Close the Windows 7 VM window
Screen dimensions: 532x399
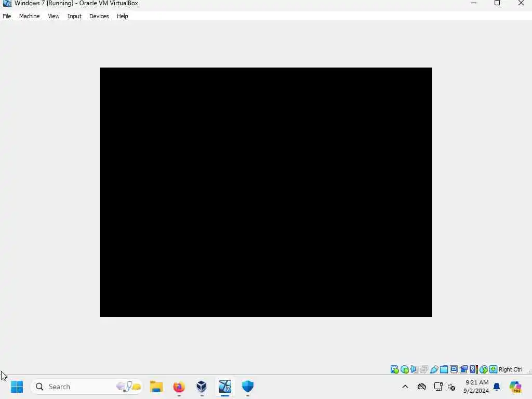pos(521,3)
